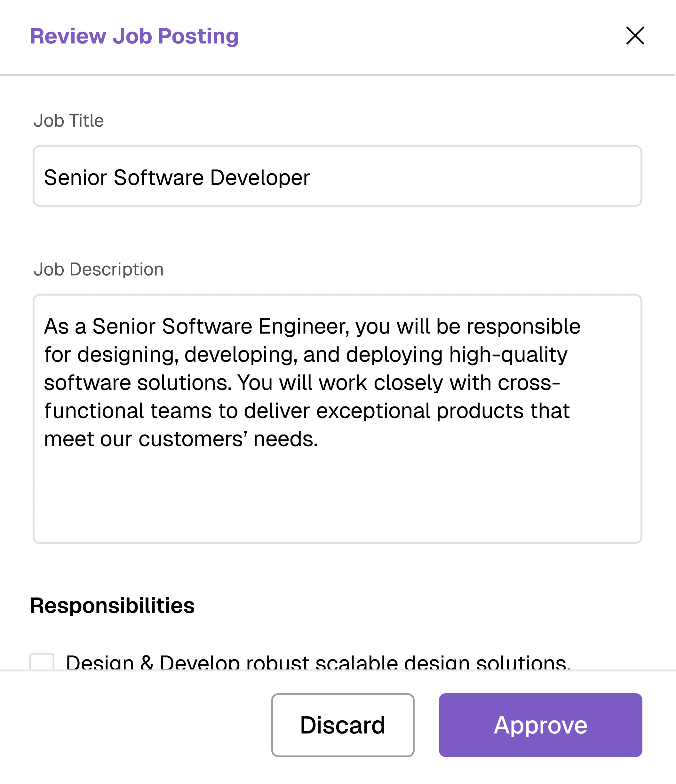Click the word "high-quality" in the description
The width and height of the screenshot is (676, 784).
[508, 355]
